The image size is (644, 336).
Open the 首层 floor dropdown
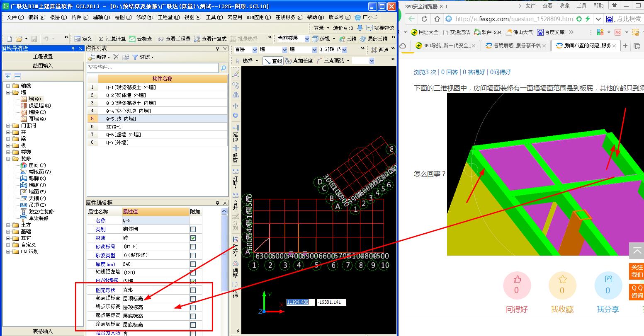click(x=255, y=50)
